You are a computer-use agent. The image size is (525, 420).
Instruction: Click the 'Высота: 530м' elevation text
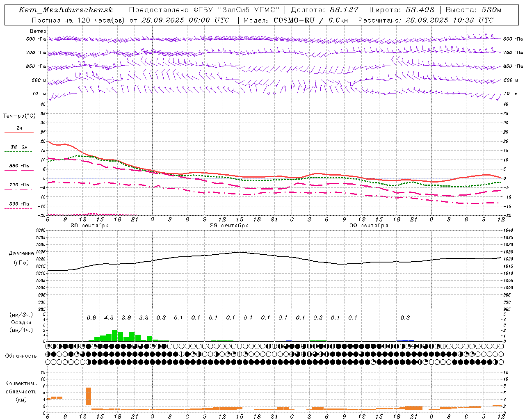473,10
